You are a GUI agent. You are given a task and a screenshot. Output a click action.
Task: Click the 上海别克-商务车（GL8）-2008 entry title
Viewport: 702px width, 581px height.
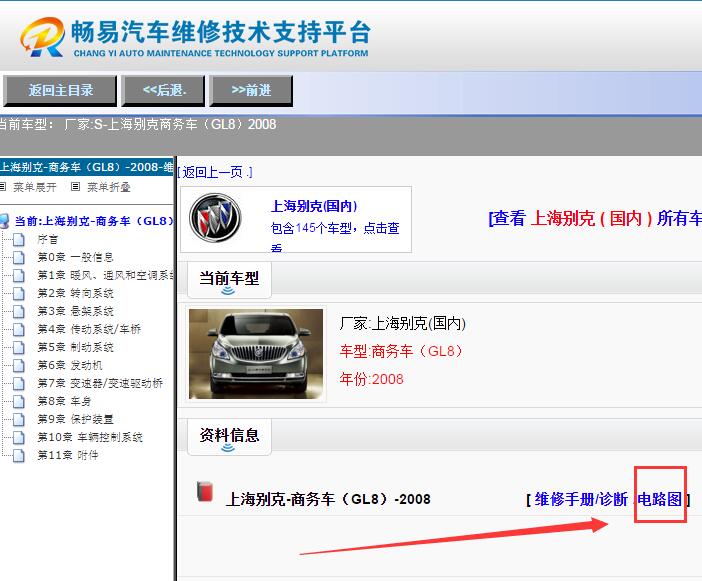click(328, 499)
